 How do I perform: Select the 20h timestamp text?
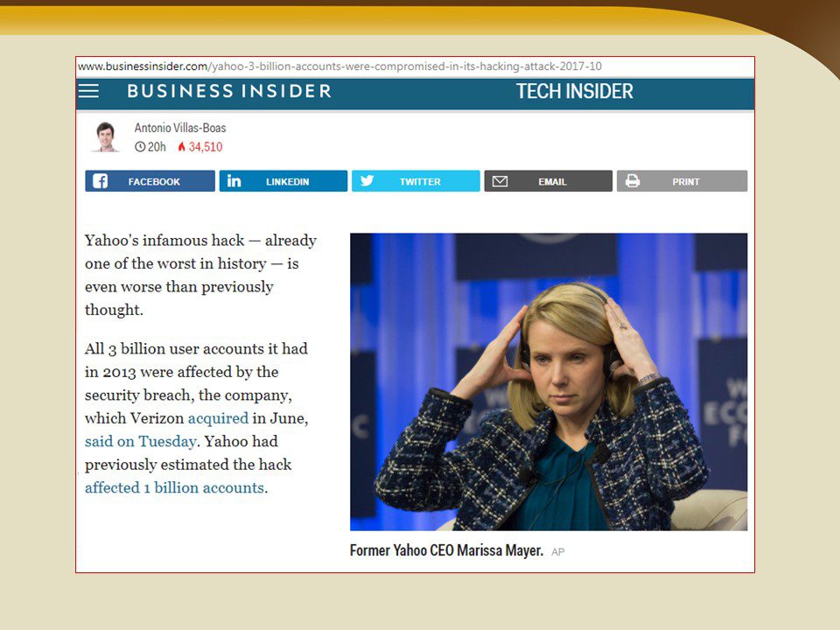pos(157,147)
